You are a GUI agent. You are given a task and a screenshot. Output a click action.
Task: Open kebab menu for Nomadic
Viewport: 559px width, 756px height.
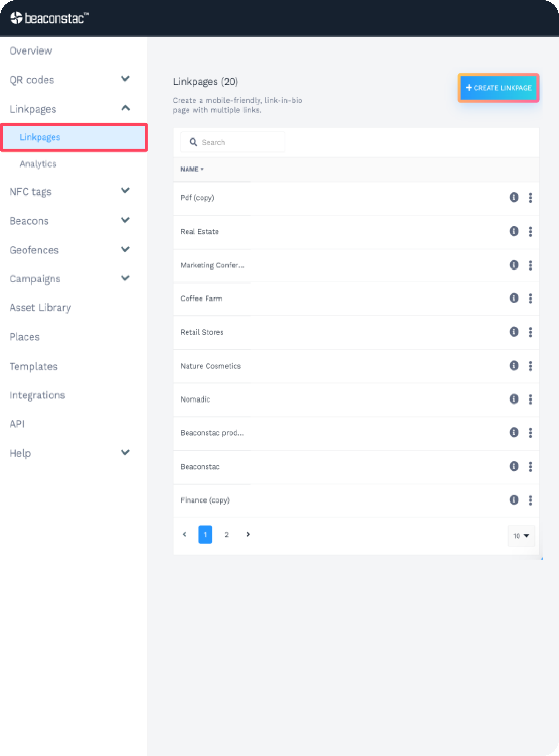pyautogui.click(x=530, y=399)
